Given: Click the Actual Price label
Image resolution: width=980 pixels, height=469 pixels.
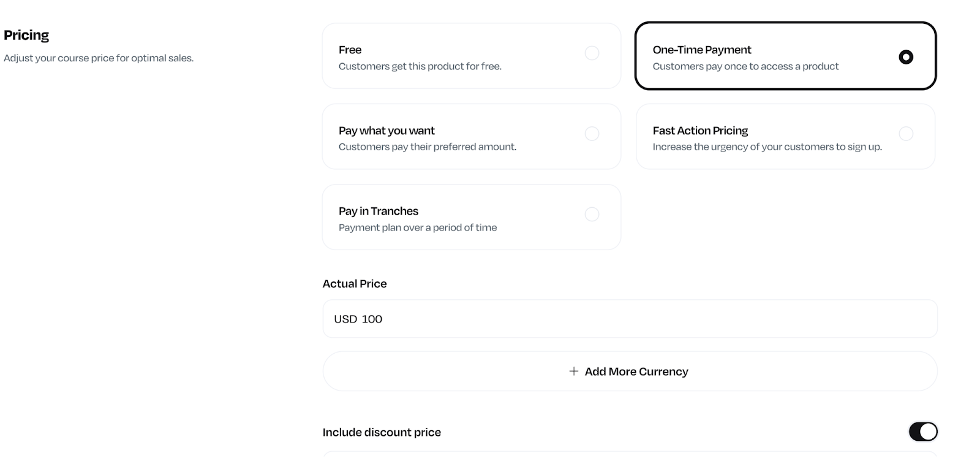Looking at the screenshot, I should [x=355, y=283].
